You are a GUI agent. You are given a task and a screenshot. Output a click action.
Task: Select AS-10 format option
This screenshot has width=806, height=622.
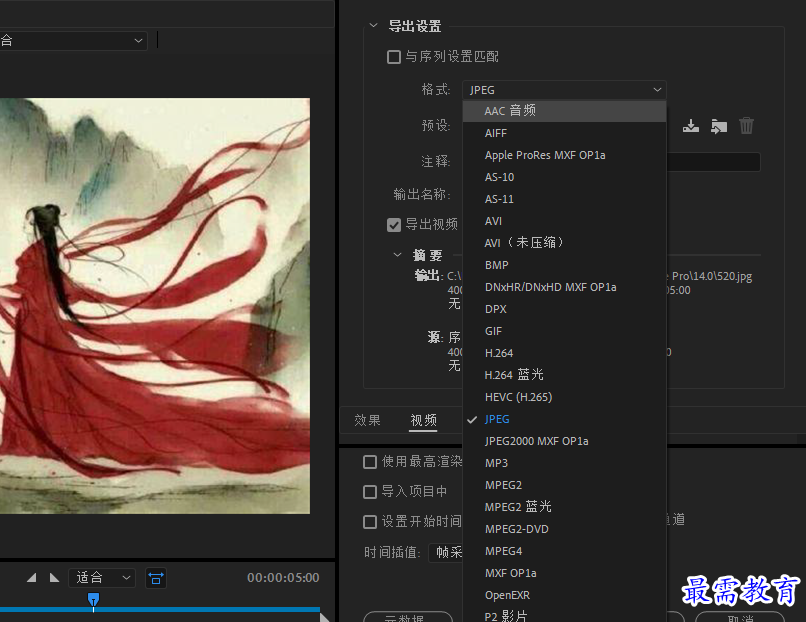(564, 177)
